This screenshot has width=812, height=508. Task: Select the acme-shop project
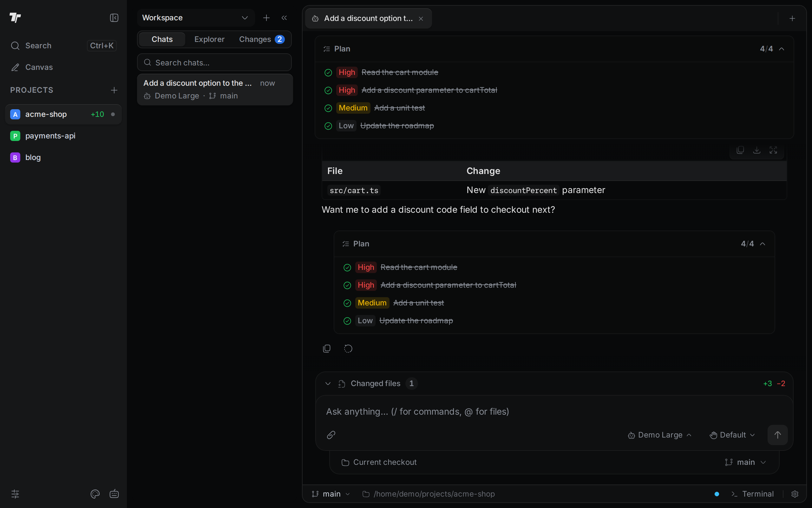[63, 114]
